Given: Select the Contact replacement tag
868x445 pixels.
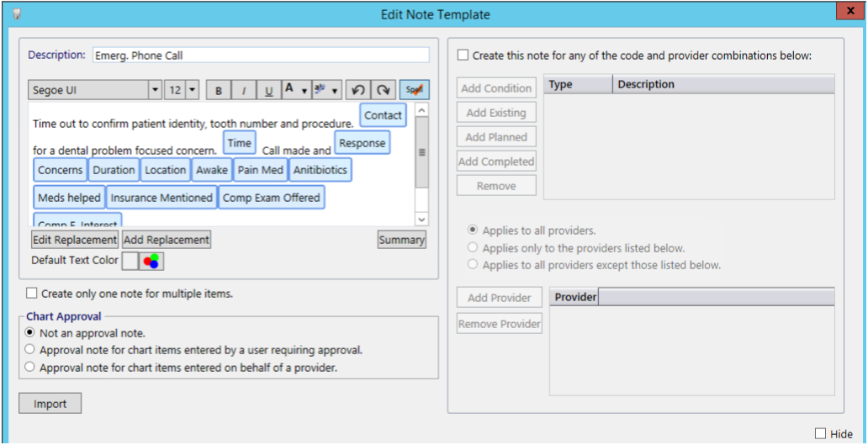Looking at the screenshot, I should coord(383,115).
